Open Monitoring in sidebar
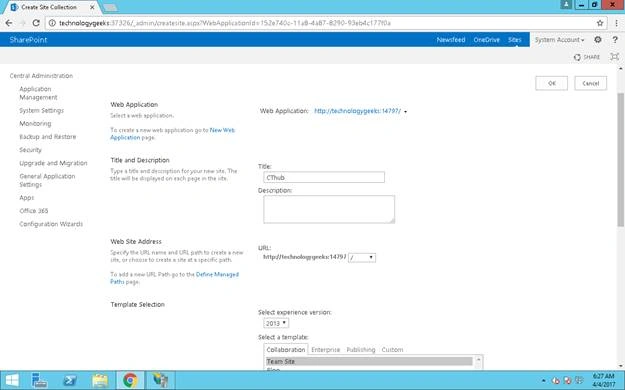625x390 pixels. point(35,123)
